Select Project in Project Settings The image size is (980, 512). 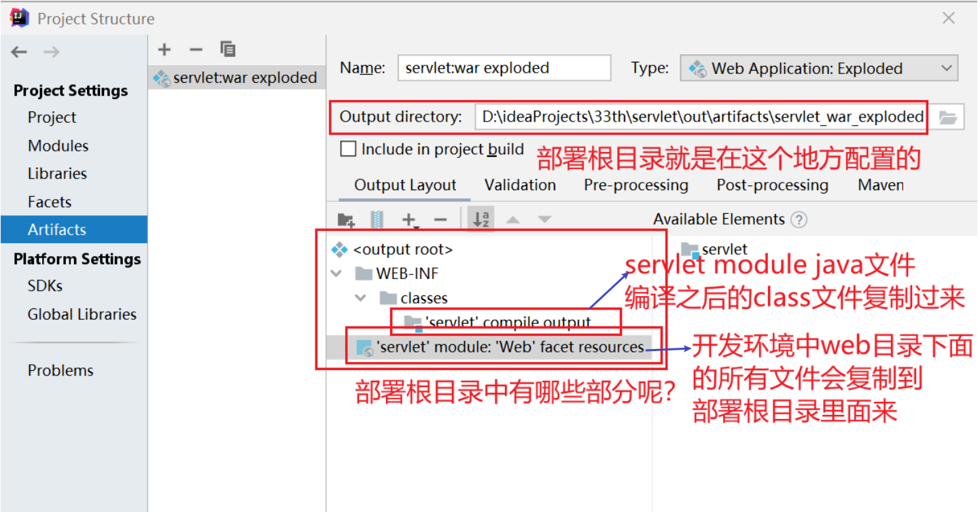(x=52, y=117)
